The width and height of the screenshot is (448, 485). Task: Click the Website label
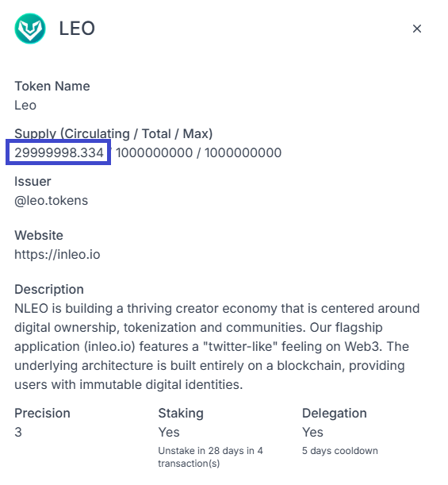coord(39,235)
